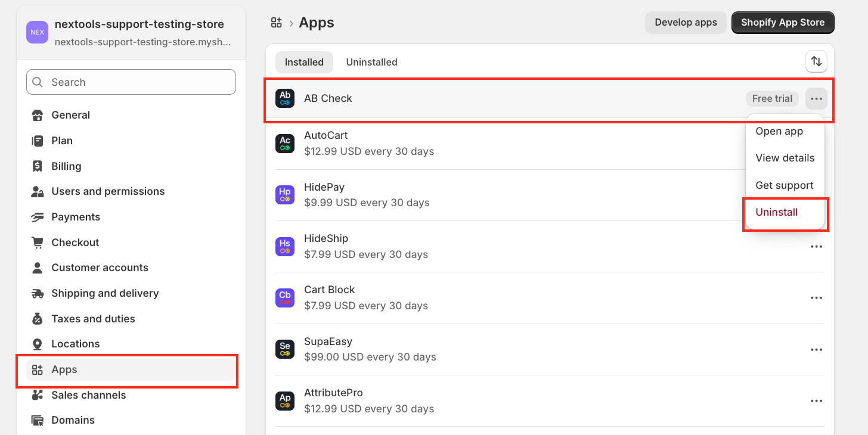Viewport: 868px width, 435px height.
Task: Expand the more actions menu for SupaEasy
Action: pos(816,350)
